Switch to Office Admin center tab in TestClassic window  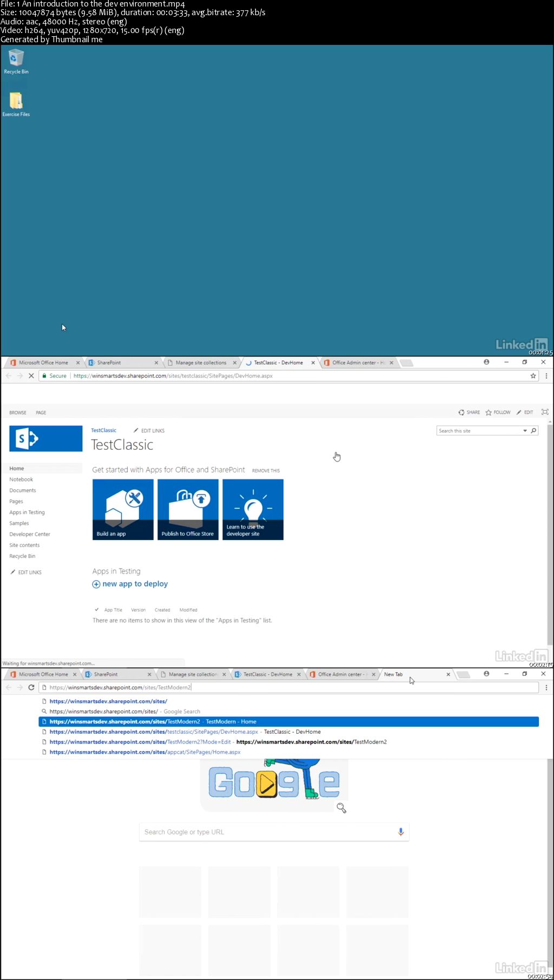tap(358, 363)
